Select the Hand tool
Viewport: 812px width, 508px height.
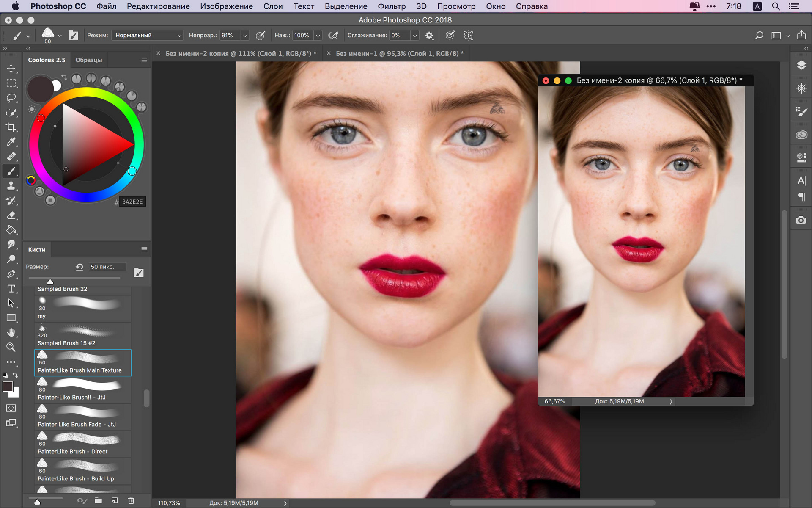[11, 332]
